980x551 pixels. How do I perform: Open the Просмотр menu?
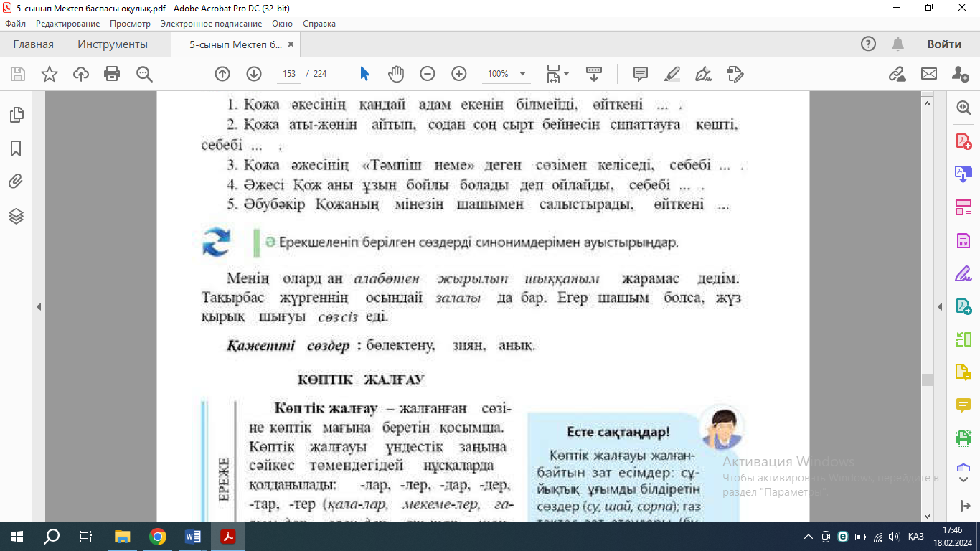130,24
